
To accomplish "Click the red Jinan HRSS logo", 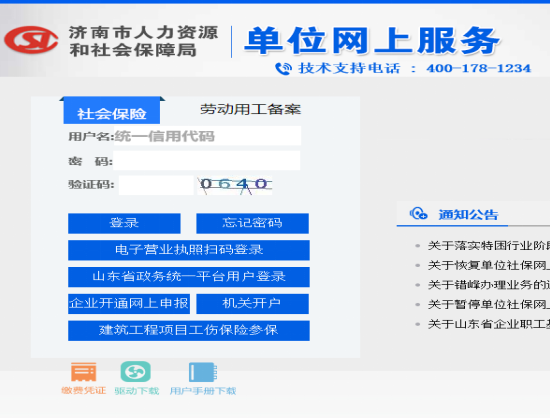I will [31, 40].
